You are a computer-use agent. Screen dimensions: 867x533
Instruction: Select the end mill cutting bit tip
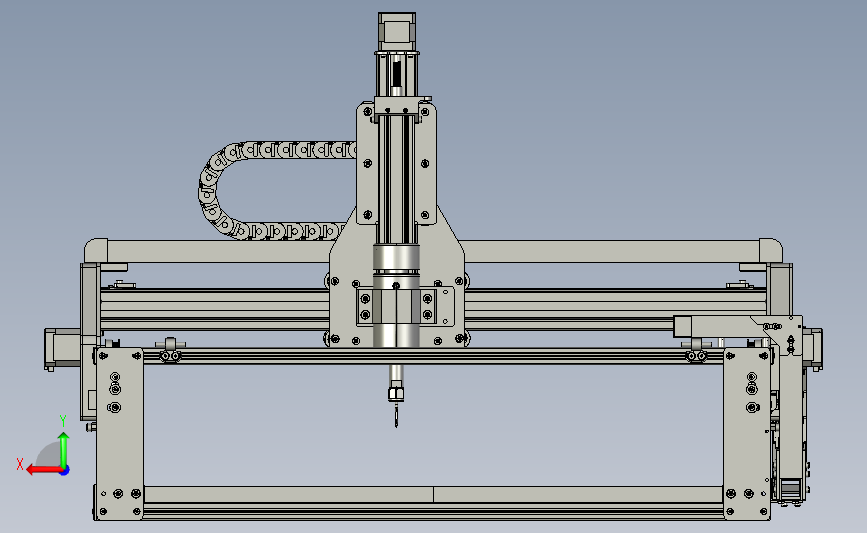[396, 415]
